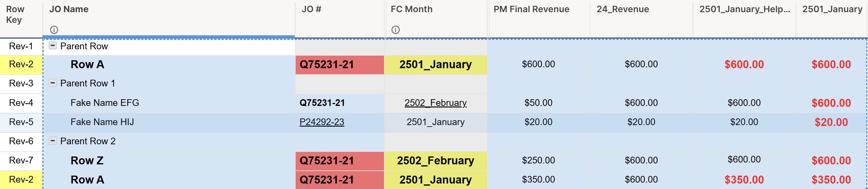This screenshot has width=868, height=189.
Task: Select the PM Final Revenue column header
Action: (x=539, y=19)
